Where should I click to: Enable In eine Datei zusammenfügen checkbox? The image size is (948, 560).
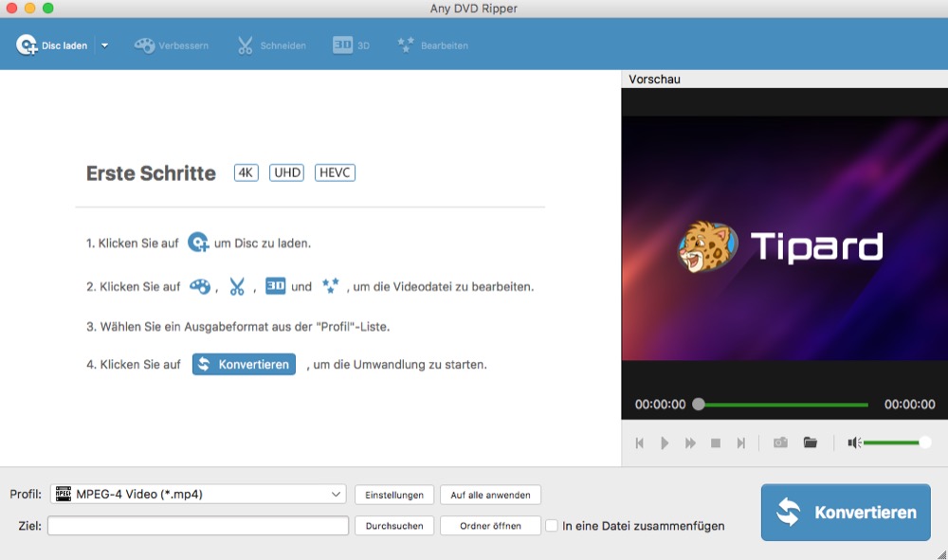(552, 526)
